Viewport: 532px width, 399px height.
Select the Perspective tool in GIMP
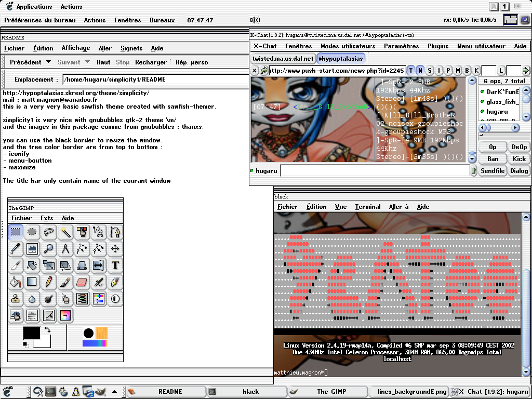82,265
